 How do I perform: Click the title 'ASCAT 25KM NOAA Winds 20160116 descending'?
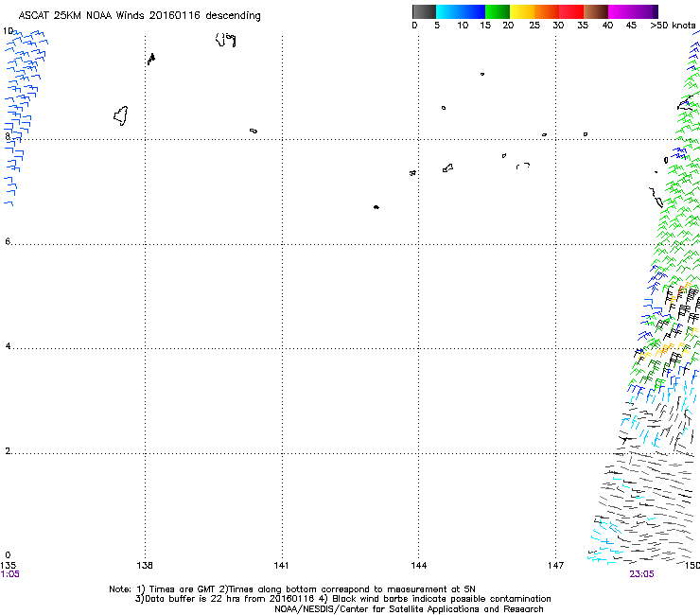tap(139, 16)
